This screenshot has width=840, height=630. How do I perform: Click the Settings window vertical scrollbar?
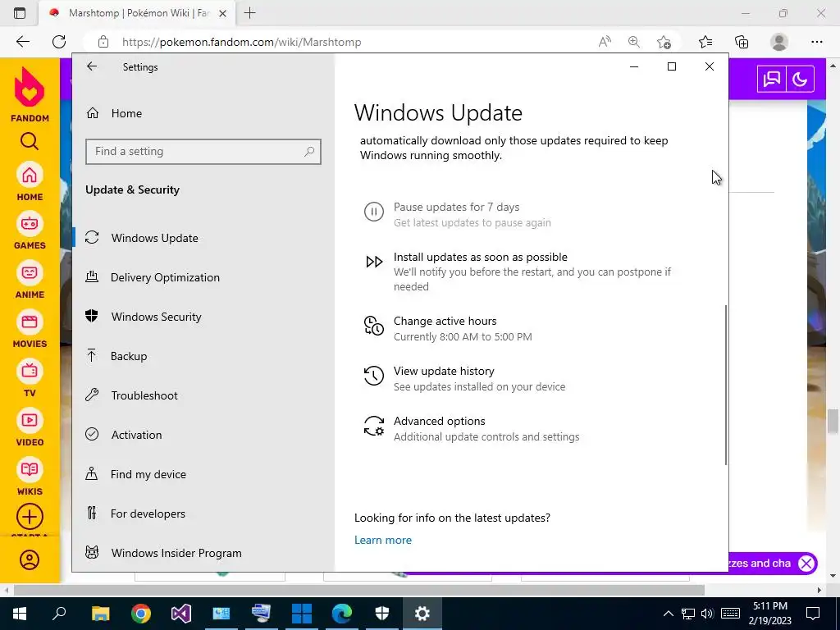tap(725, 385)
